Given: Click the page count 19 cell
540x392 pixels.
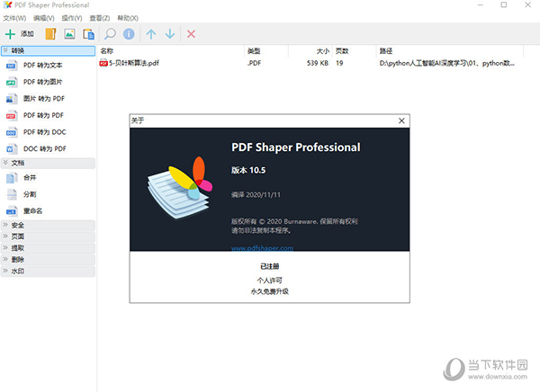Looking at the screenshot, I should (339, 63).
